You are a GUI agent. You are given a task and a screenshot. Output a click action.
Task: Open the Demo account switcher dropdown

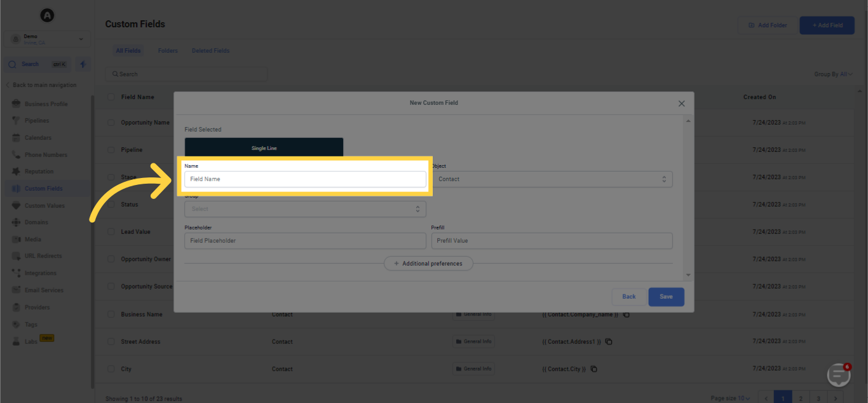[47, 39]
